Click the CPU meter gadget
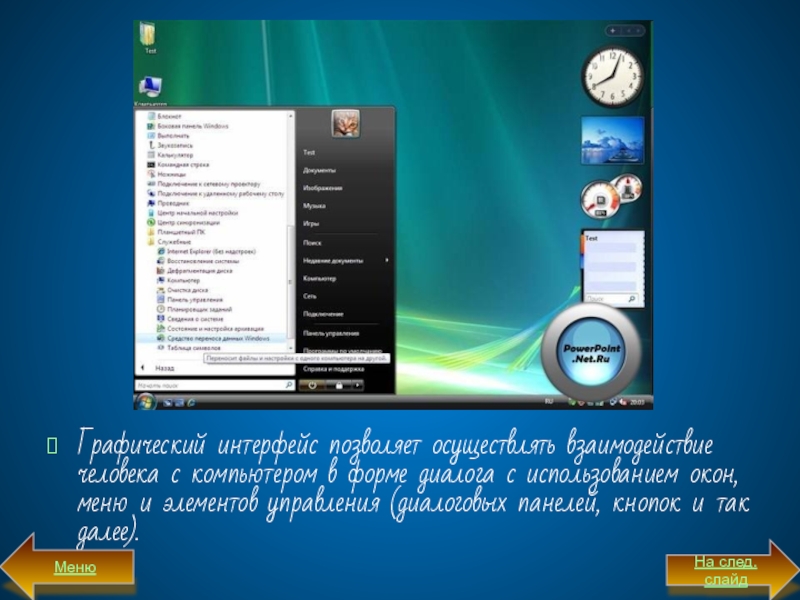 tap(611, 196)
